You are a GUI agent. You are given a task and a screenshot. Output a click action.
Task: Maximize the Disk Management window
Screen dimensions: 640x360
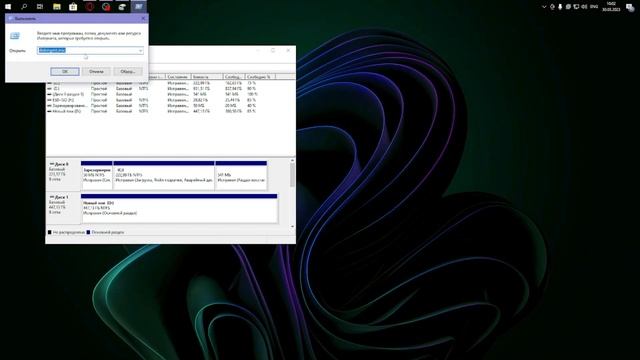coord(273,51)
